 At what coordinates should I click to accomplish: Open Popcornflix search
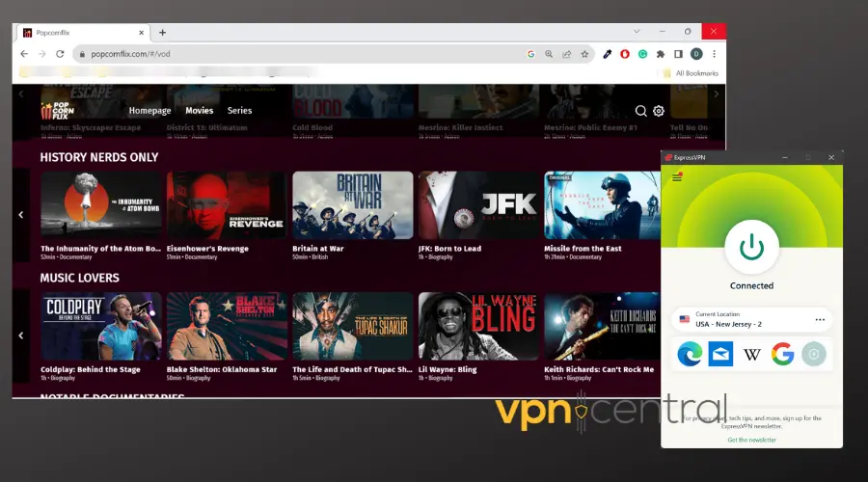[x=641, y=111]
